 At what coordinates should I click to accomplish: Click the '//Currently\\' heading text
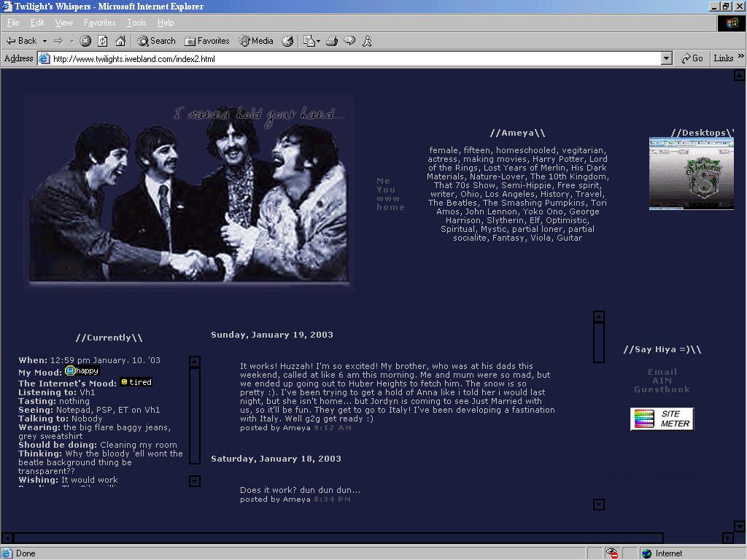click(109, 338)
